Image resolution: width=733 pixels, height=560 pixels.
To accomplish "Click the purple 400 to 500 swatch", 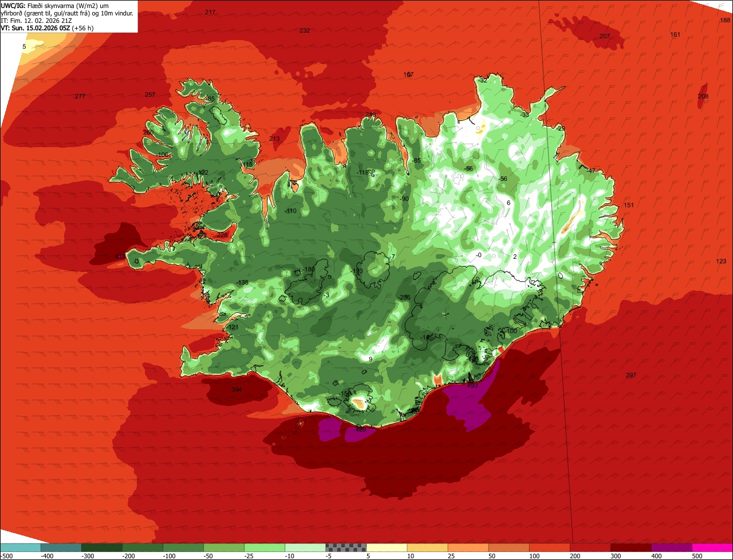I will (671, 547).
